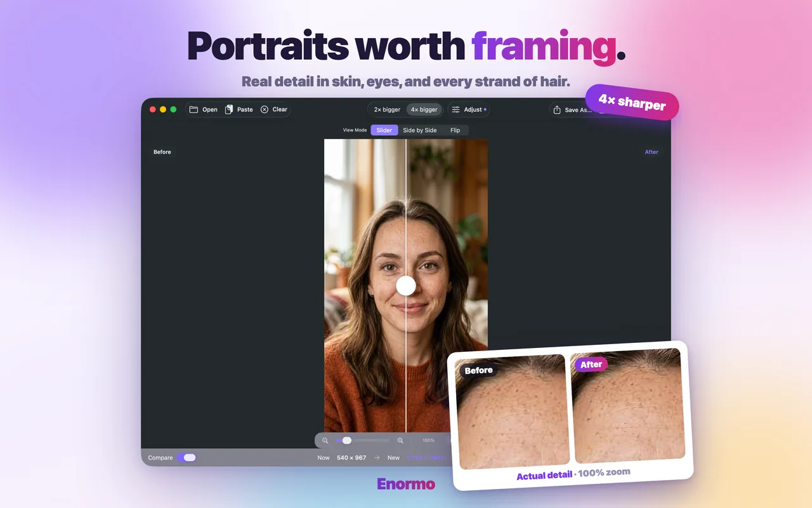
Task: Click the Open button label
Action: 210,109
